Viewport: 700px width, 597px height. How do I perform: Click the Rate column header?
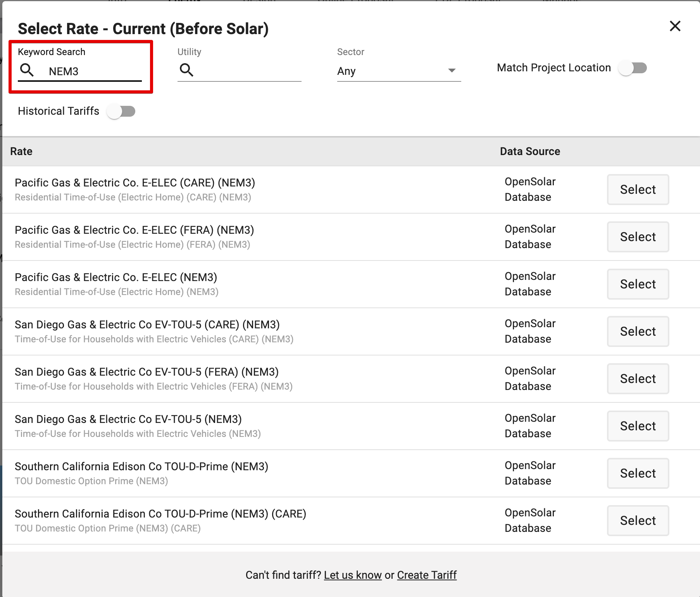point(21,151)
